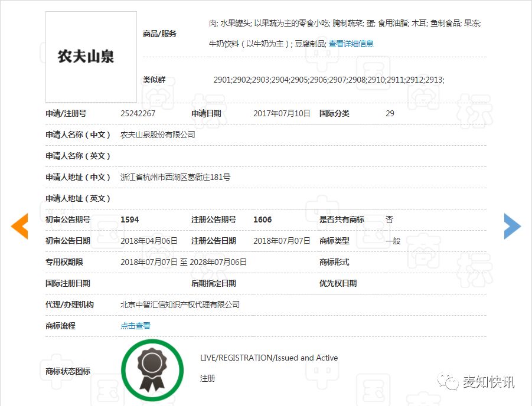Viewport: 532px width, 406px height.
Task: Click the 麦知快讯 account name
Action: coord(488,382)
